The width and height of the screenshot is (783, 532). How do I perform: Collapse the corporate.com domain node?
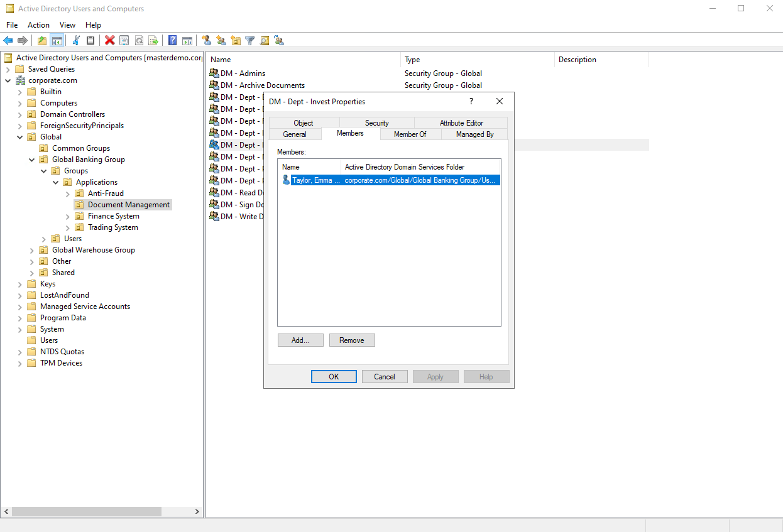pos(8,80)
